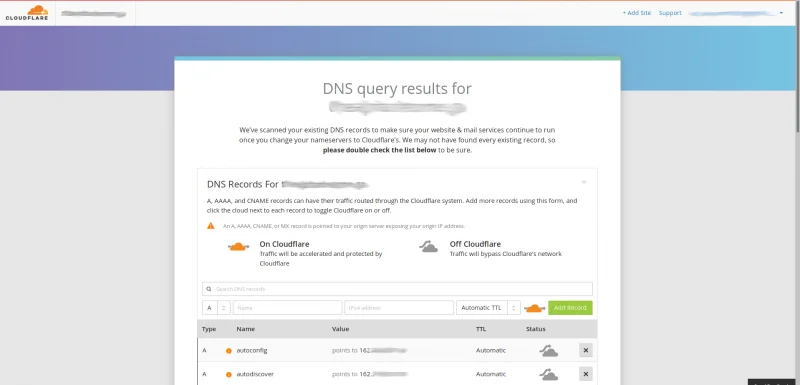Click the On Cloudflare label
The width and height of the screenshot is (800, 385).
coord(284,244)
